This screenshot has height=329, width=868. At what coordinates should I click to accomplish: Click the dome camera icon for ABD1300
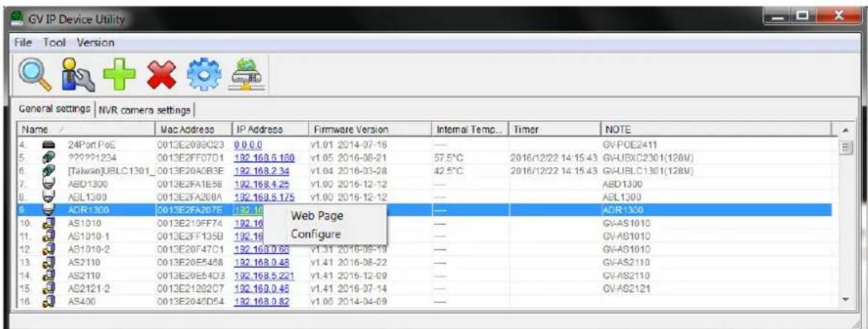[x=49, y=183]
